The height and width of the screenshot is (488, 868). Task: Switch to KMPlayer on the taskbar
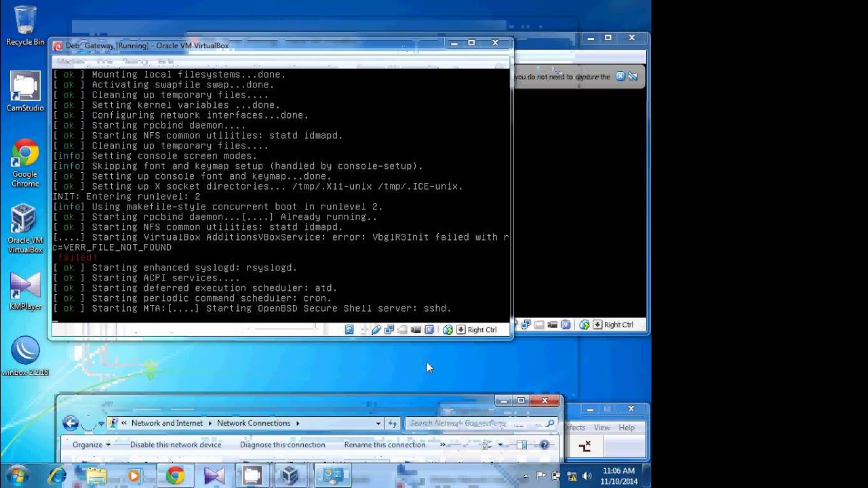pos(214,476)
